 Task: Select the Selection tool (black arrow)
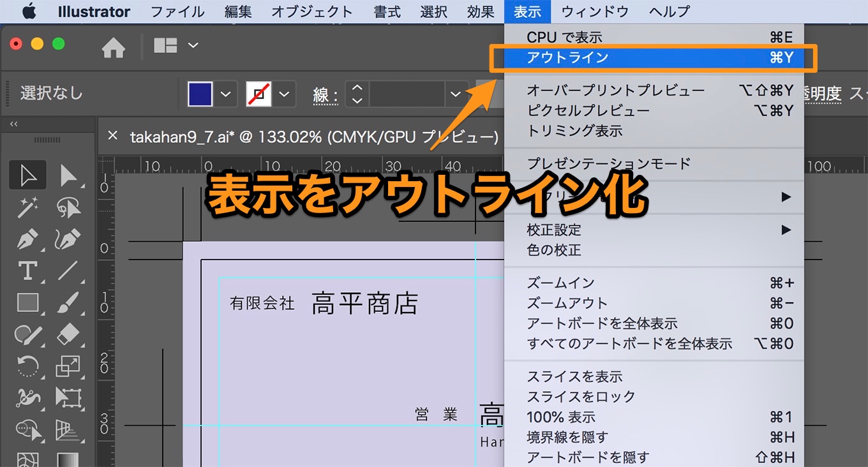[x=27, y=175]
